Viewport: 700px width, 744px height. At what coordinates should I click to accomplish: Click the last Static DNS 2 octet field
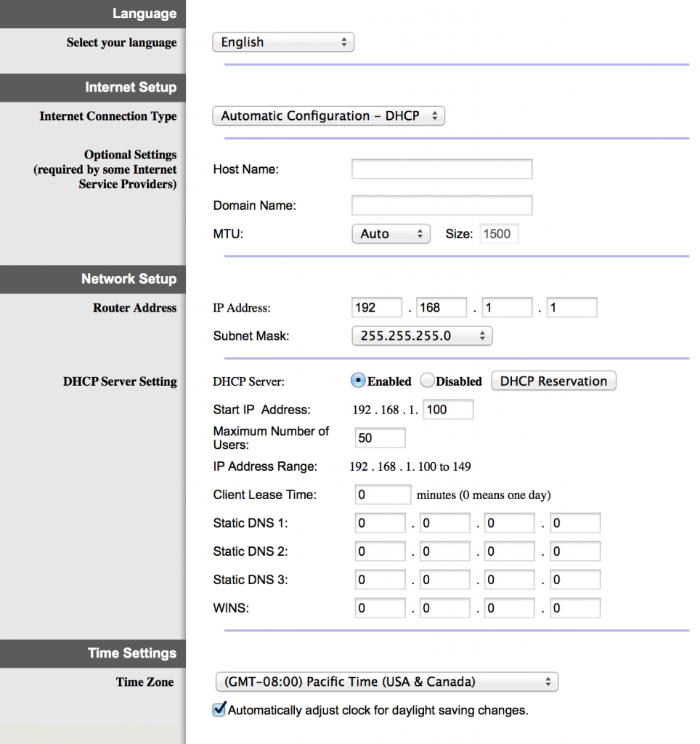(574, 551)
